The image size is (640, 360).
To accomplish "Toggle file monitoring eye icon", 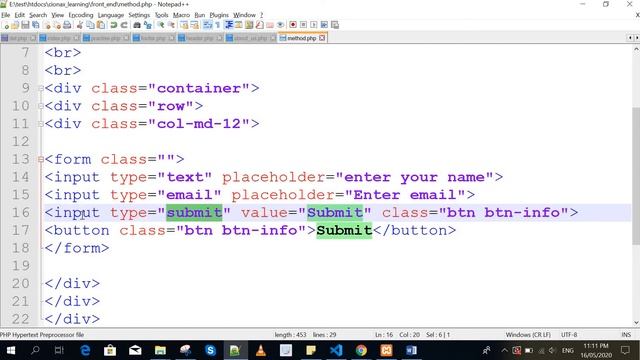I will coord(281,25).
